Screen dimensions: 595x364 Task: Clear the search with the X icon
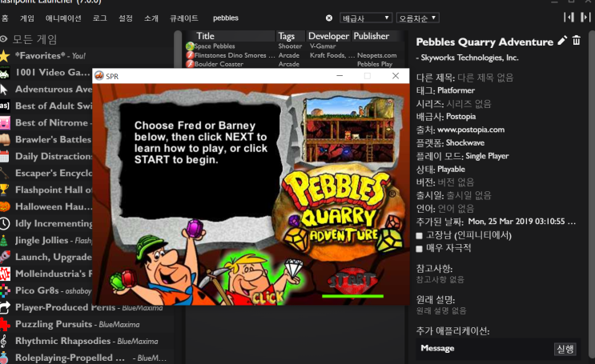[329, 18]
